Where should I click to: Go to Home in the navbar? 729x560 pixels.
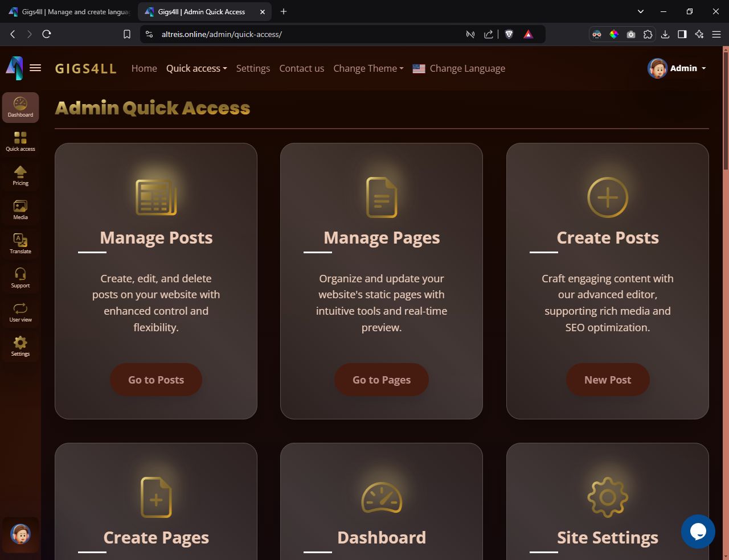coord(144,68)
